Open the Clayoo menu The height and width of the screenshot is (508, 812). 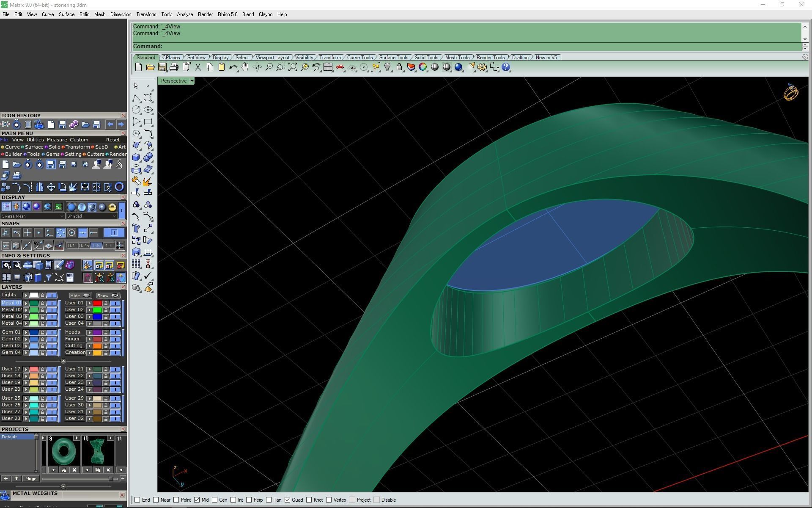(266, 14)
